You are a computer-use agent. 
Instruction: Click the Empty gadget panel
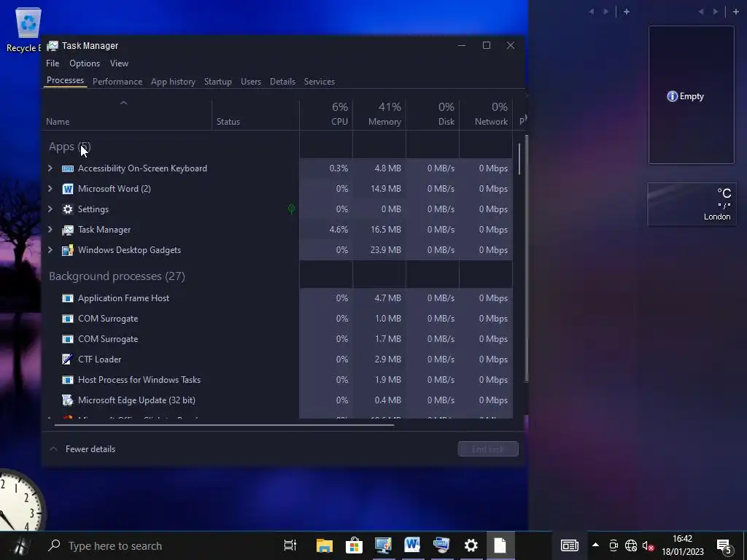(692, 95)
